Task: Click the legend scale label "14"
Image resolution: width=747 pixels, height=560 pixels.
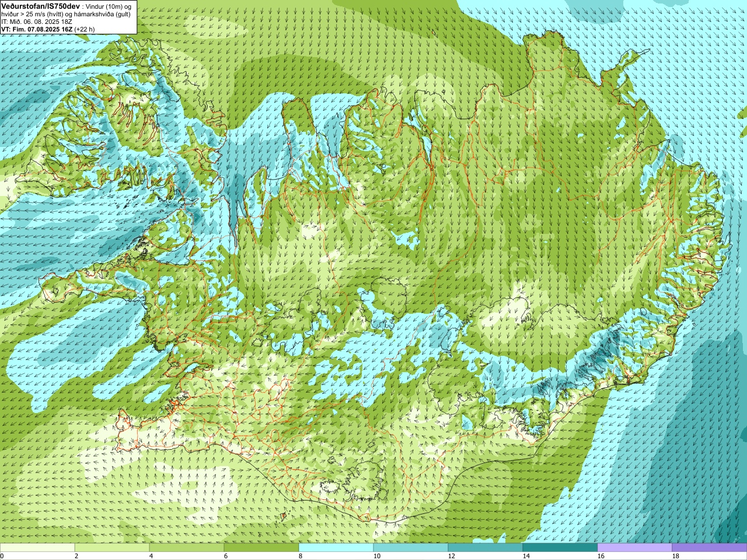Action: [526, 556]
